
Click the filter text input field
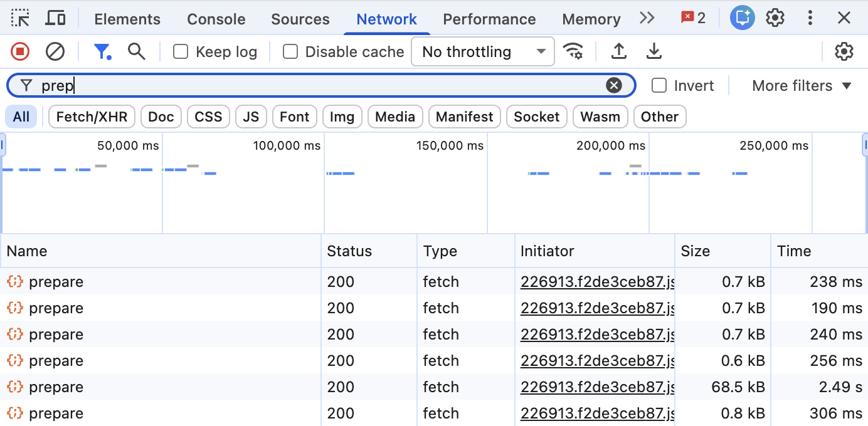(320, 86)
